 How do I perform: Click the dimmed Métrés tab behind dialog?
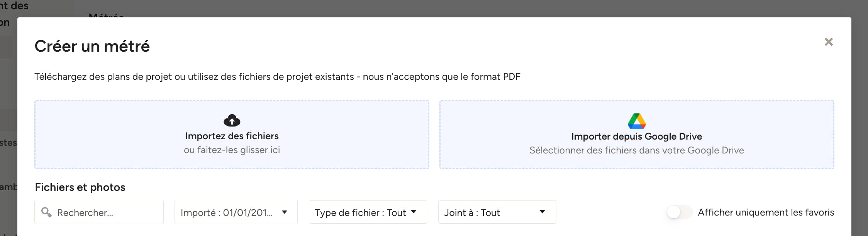tap(106, 15)
